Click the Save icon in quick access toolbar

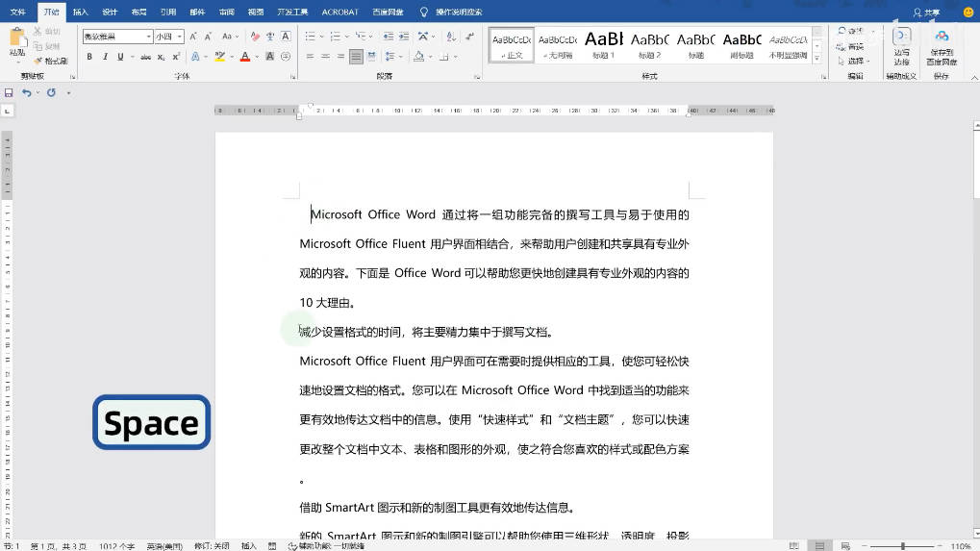[9, 93]
